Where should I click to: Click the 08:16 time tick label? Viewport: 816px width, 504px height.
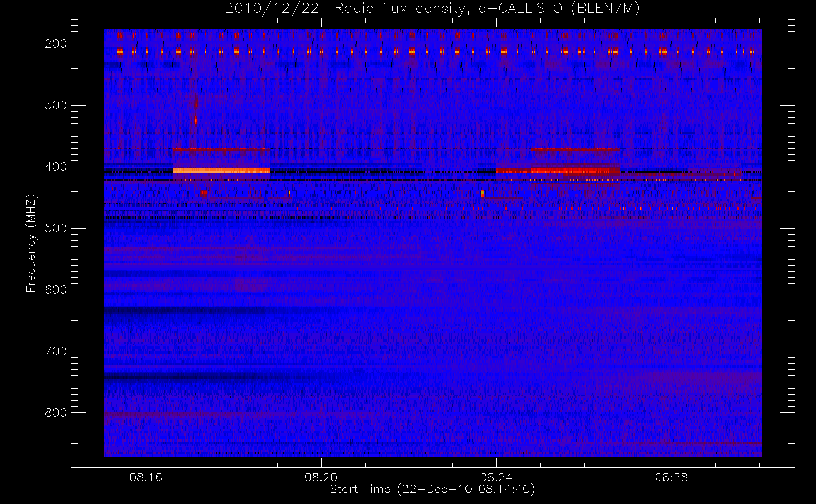[x=146, y=477]
